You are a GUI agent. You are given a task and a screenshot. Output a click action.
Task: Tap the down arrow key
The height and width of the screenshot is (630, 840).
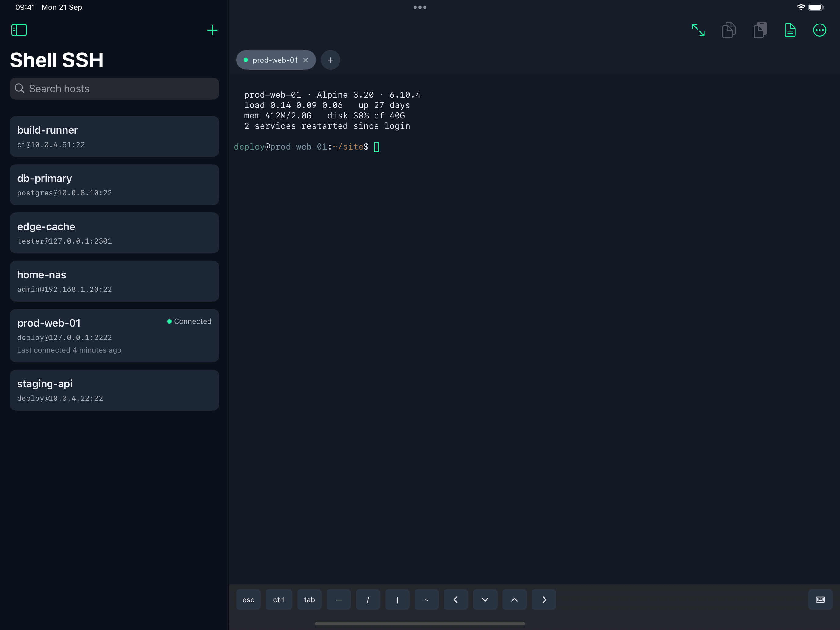tap(485, 599)
